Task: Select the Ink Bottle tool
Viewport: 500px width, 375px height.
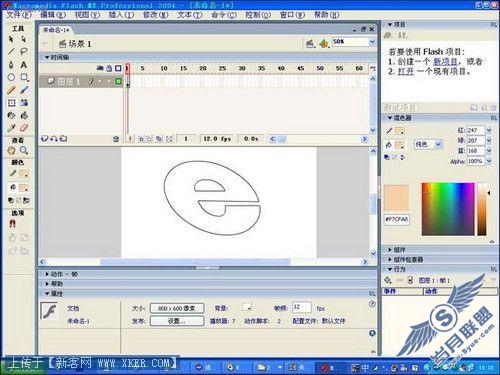Action: (x=11, y=115)
